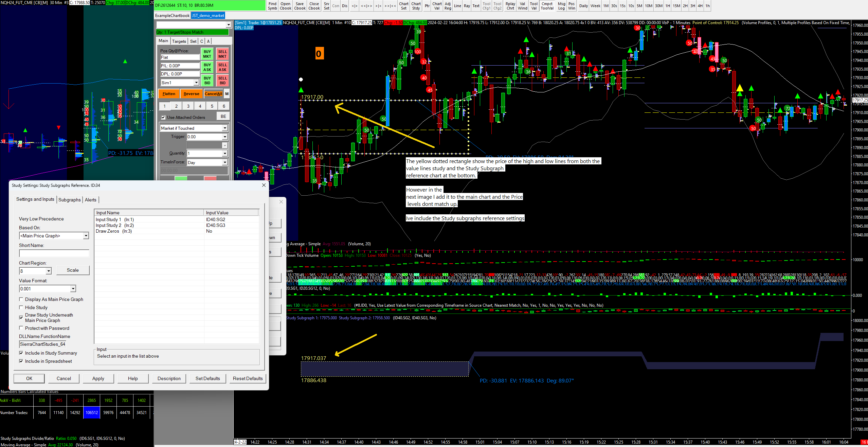Enable the Hide Study checkbox
Screen dimensions: 868x447
click(x=21, y=307)
